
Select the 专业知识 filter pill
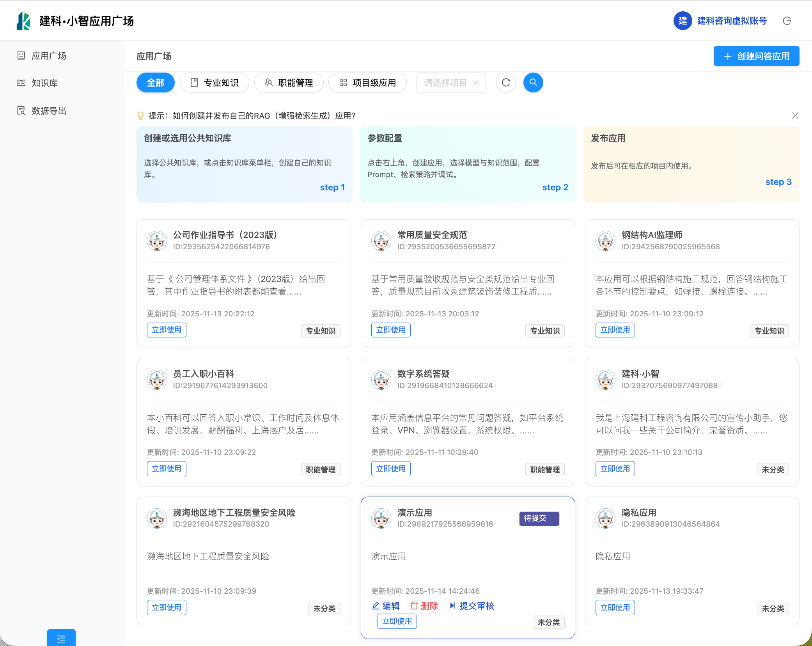pyautogui.click(x=214, y=83)
